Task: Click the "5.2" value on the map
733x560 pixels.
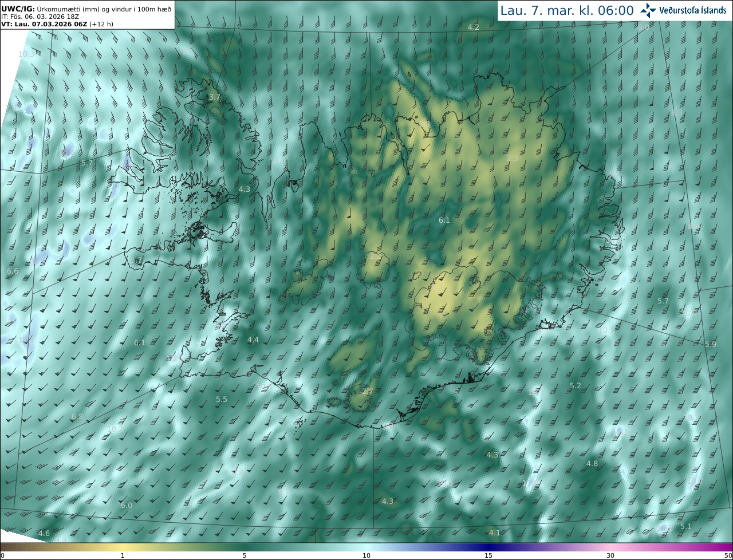Action: point(576,386)
